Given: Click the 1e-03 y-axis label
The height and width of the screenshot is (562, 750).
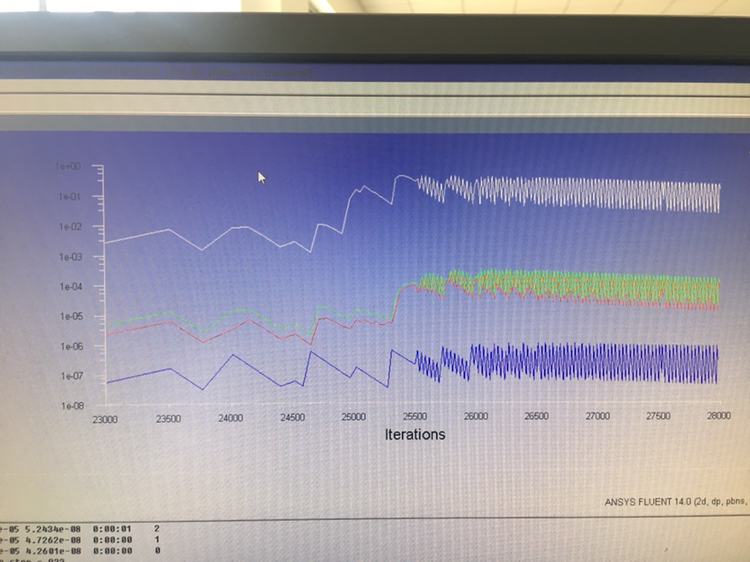Looking at the screenshot, I should [71, 257].
